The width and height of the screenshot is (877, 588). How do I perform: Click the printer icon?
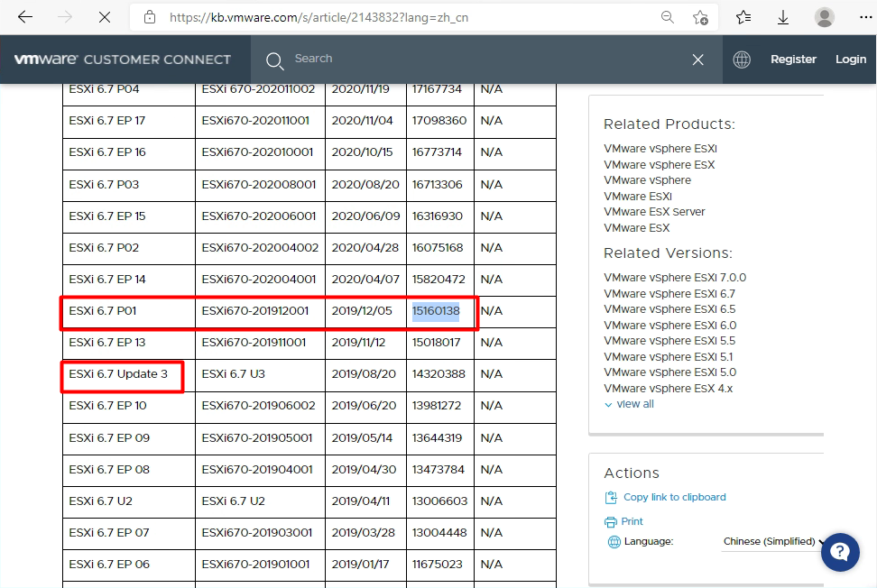click(610, 521)
